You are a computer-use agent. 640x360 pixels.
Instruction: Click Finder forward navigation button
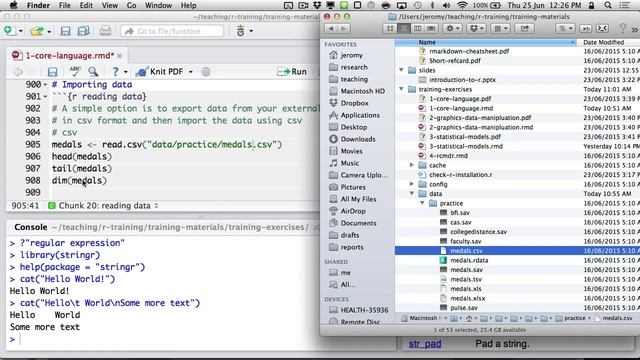343,28
